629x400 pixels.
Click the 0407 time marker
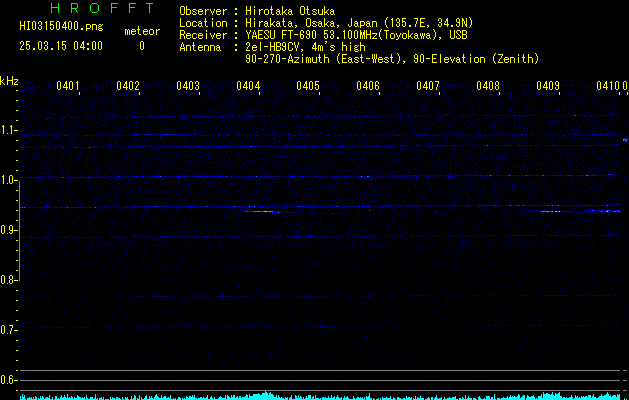point(428,86)
